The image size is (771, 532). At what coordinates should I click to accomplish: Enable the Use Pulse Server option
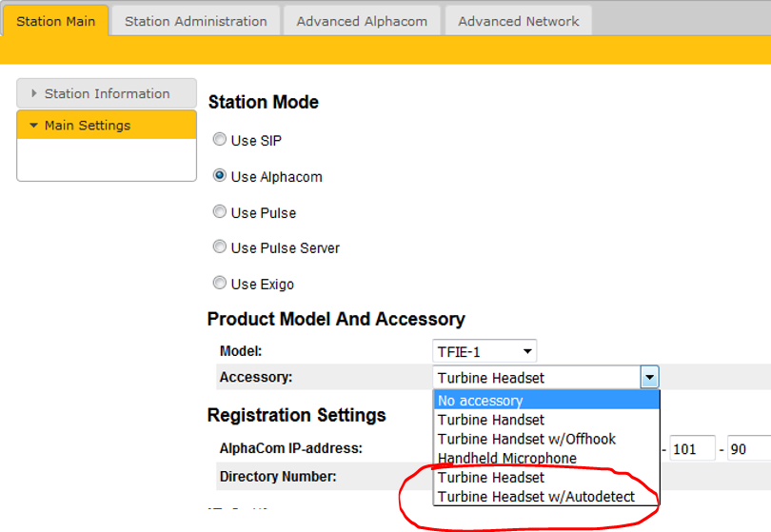pos(220,247)
